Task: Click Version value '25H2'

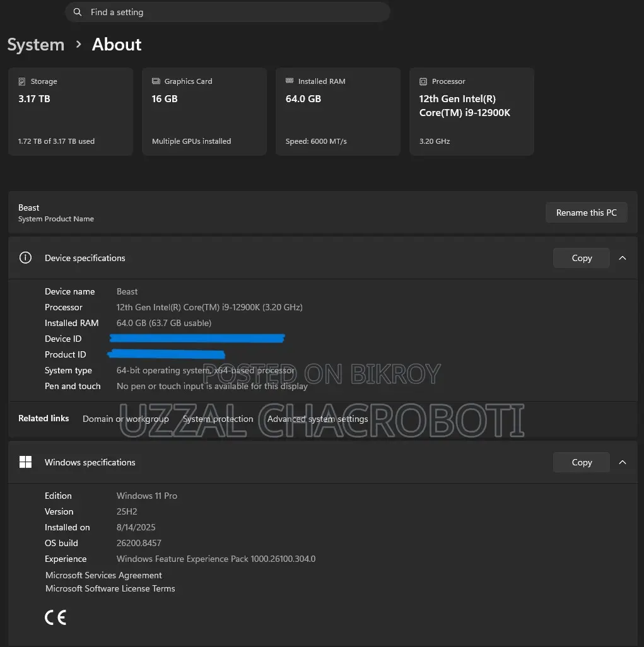Action: (x=127, y=511)
